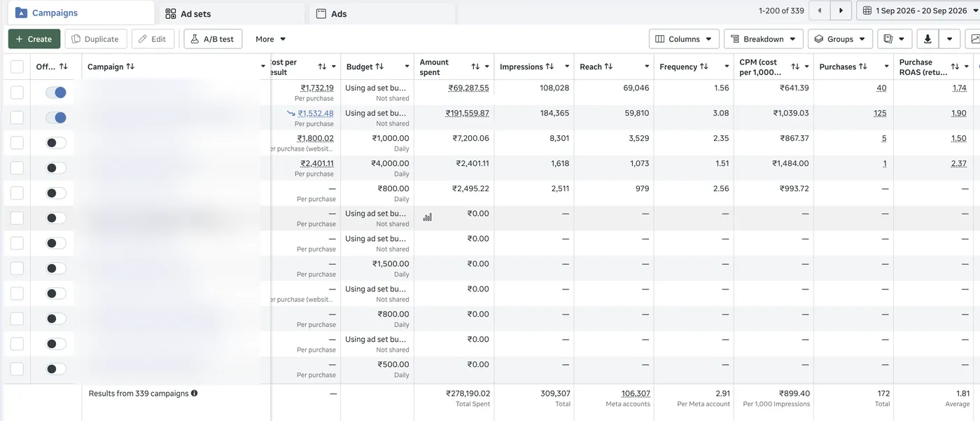Click the export download icon
The width and height of the screenshot is (980, 421).
click(927, 39)
